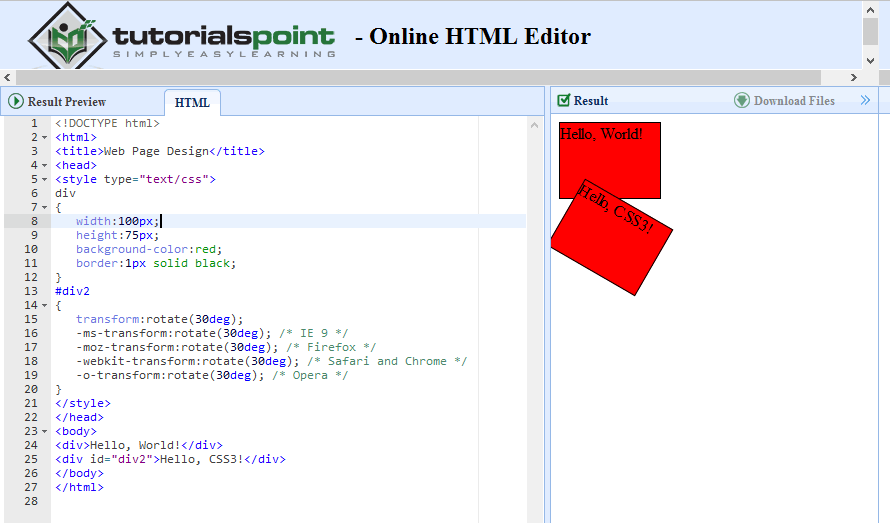Click the DOCTYPE html code line
Viewport: 890px width, 523px height.
click(107, 123)
